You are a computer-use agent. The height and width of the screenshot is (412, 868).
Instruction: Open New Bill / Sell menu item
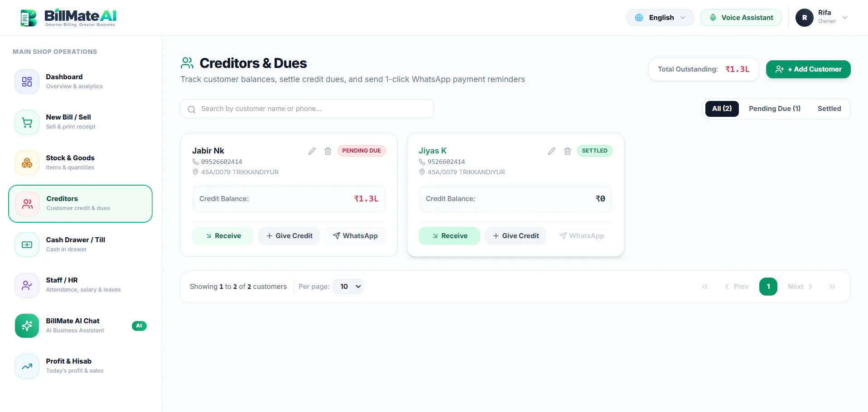pyautogui.click(x=81, y=122)
